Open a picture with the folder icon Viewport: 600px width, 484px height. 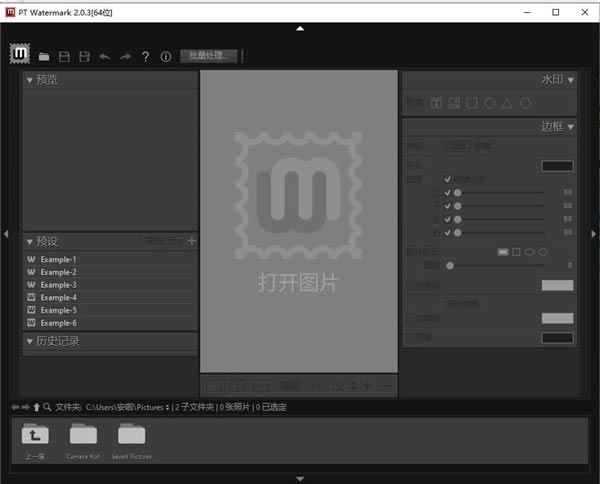coord(44,57)
